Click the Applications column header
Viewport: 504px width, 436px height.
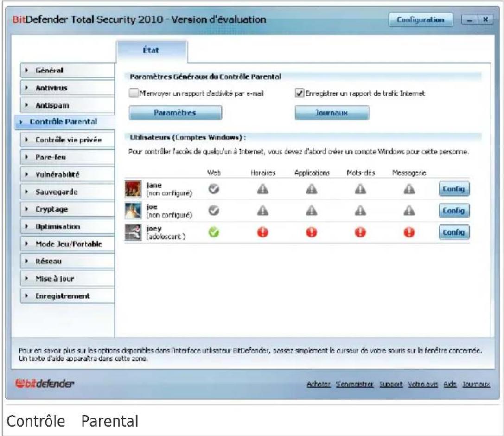(312, 173)
